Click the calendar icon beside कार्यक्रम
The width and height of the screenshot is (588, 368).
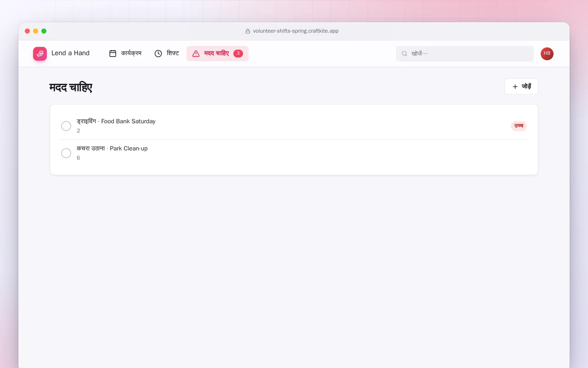[x=113, y=53]
